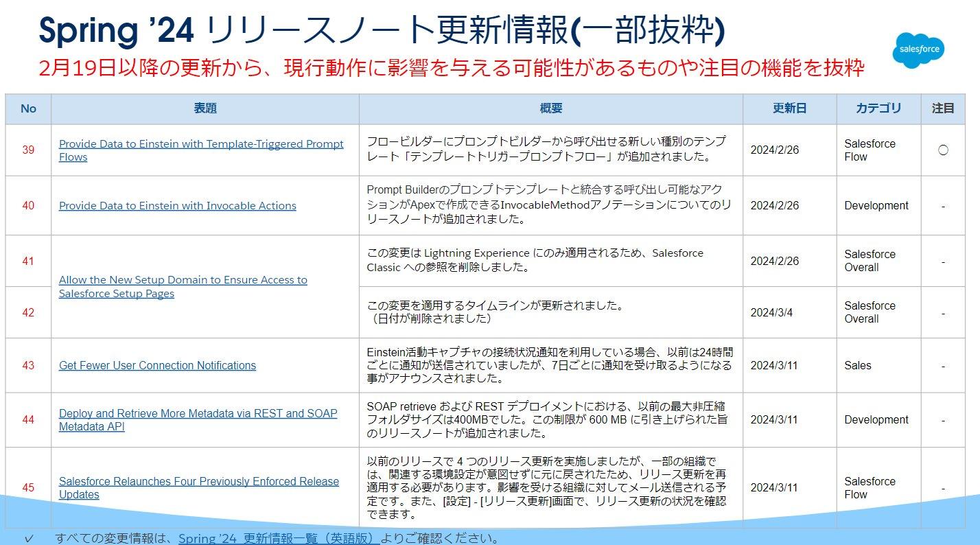Click the 2024/2/26 date in row 41
Image resolution: width=980 pixels, height=545 pixels.
pos(775,261)
